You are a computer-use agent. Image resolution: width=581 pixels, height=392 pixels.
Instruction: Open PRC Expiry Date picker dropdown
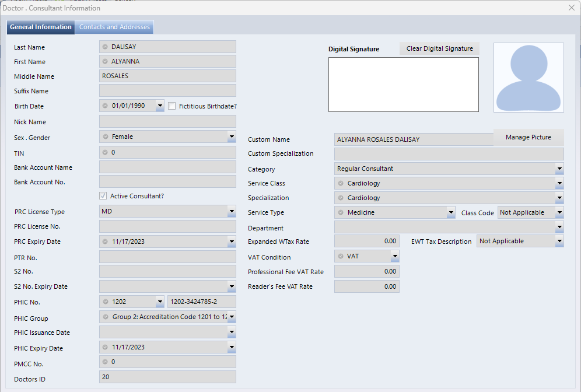click(x=232, y=242)
